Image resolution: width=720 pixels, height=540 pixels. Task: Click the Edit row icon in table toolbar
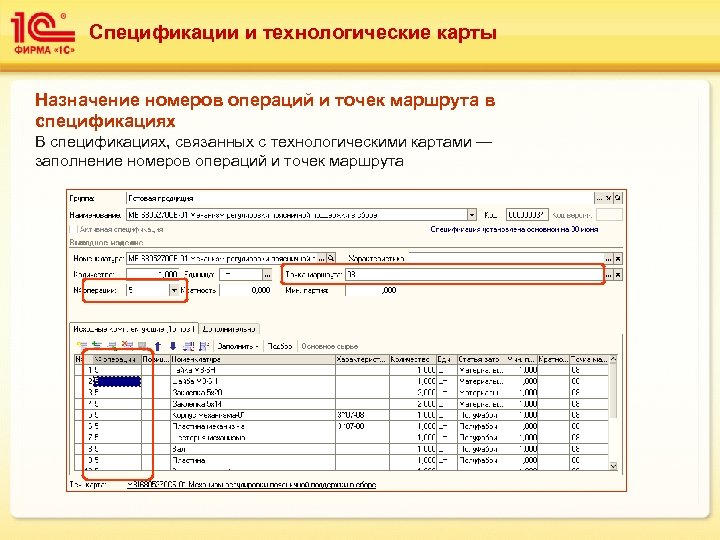[112, 346]
